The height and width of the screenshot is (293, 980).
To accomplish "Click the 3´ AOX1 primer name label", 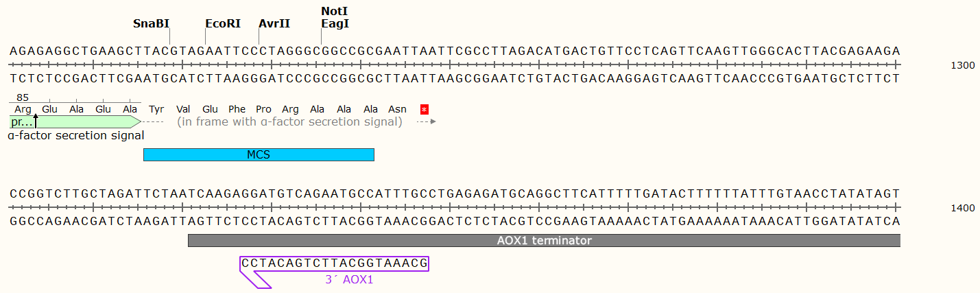I will 349,280.
